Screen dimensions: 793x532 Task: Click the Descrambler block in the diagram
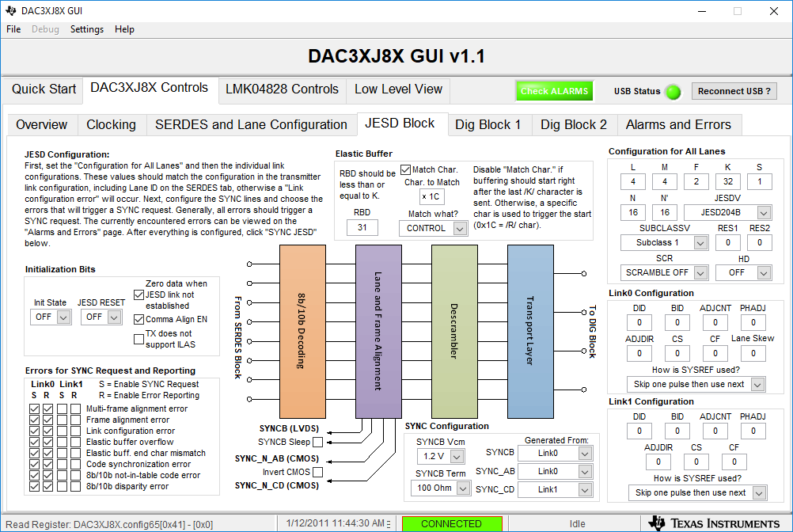click(x=454, y=332)
